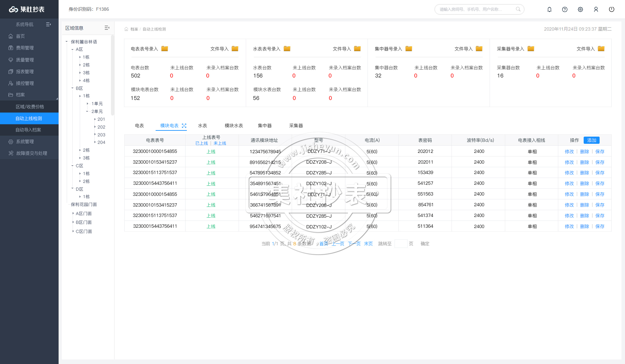Collapse the A区 tree node
Screen dimensions: 625x364
click(72, 49)
